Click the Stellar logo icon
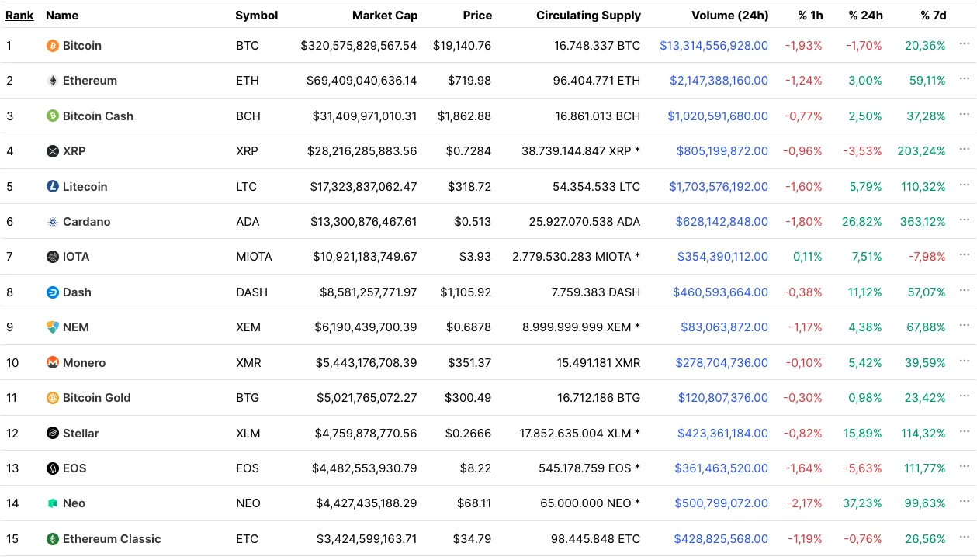This screenshot has height=560, width=977. [x=53, y=434]
